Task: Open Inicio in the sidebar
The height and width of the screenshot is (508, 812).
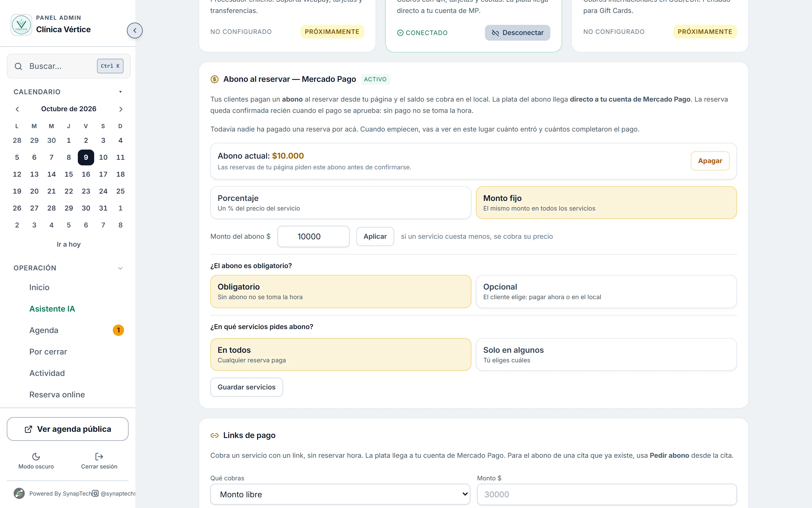Action: (39, 287)
